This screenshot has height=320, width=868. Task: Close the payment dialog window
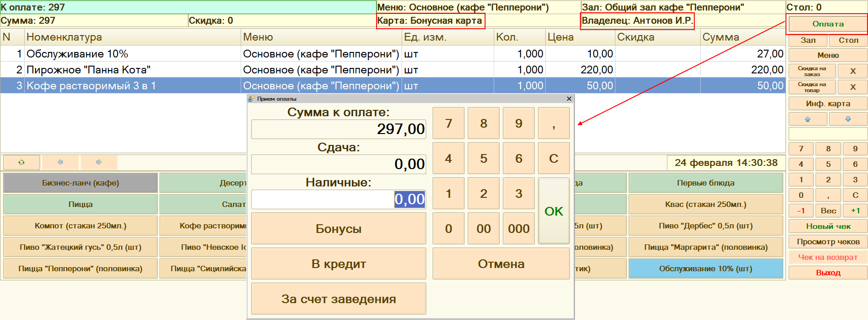pyautogui.click(x=568, y=99)
